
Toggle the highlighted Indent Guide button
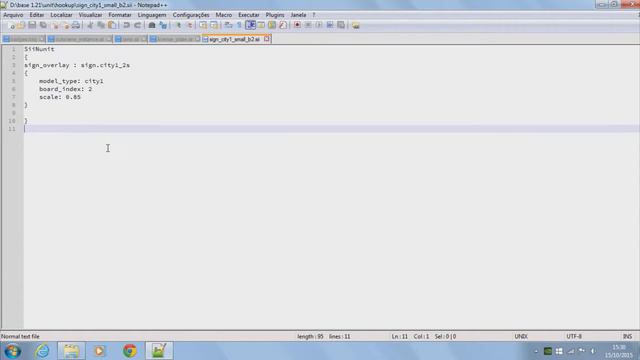click(251, 25)
